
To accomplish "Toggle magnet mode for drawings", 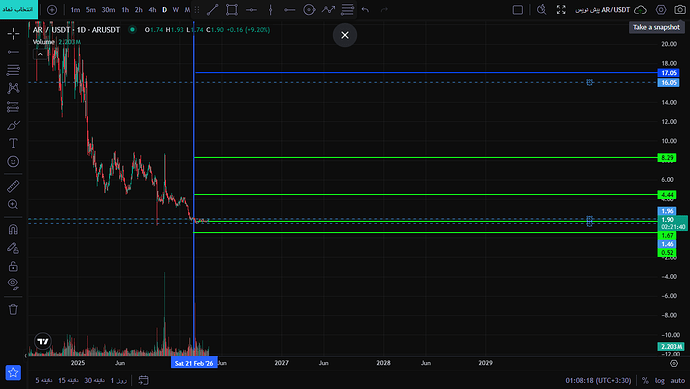I will [x=13, y=229].
